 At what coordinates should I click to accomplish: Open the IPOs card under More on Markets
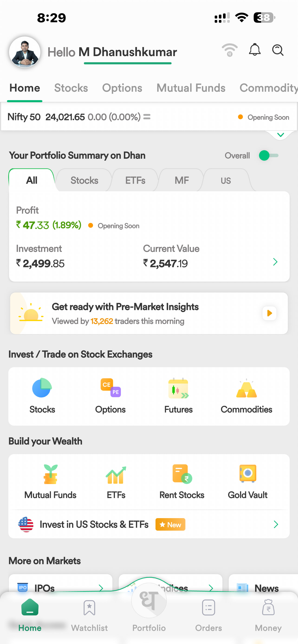[x=61, y=588]
